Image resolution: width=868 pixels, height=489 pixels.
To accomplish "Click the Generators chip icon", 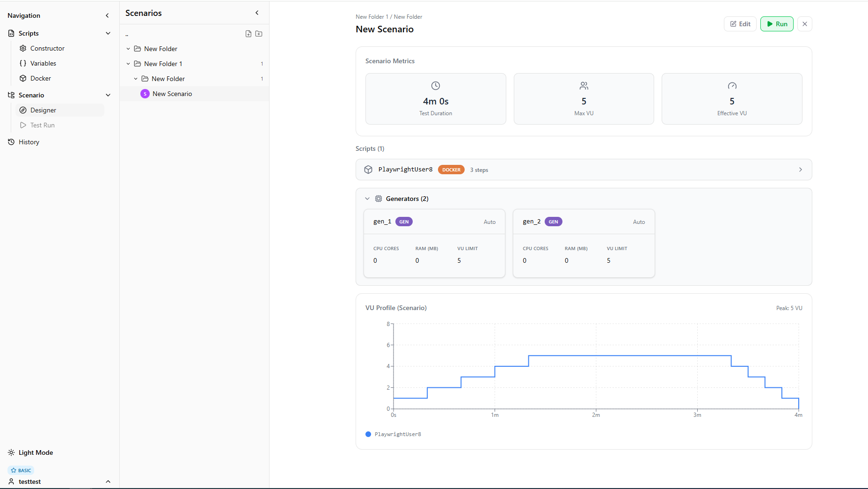I will click(379, 199).
